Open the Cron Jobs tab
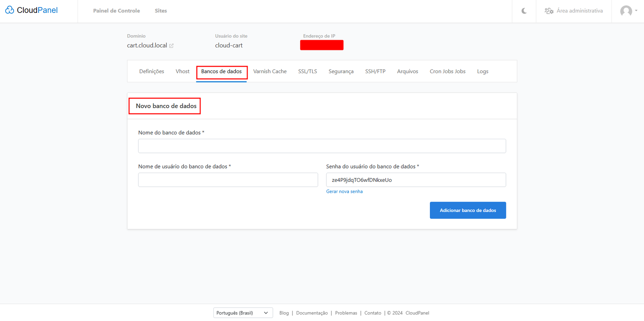The image size is (644, 321). pyautogui.click(x=447, y=72)
